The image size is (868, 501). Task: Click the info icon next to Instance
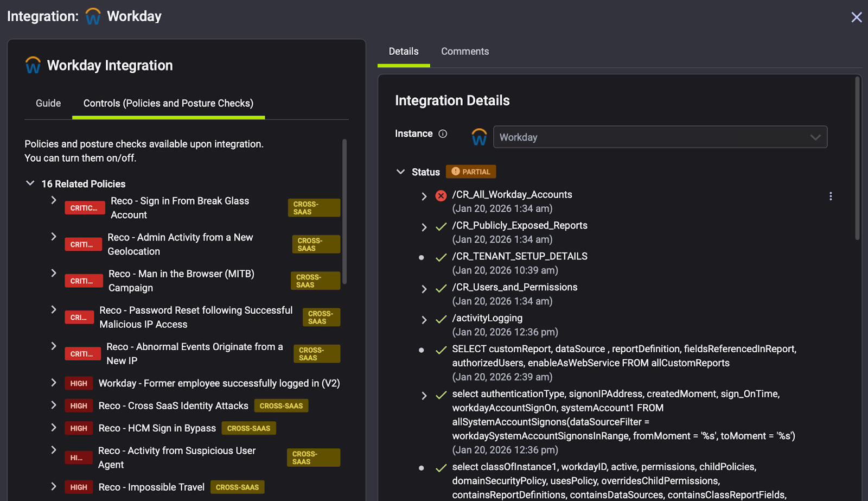pos(443,134)
